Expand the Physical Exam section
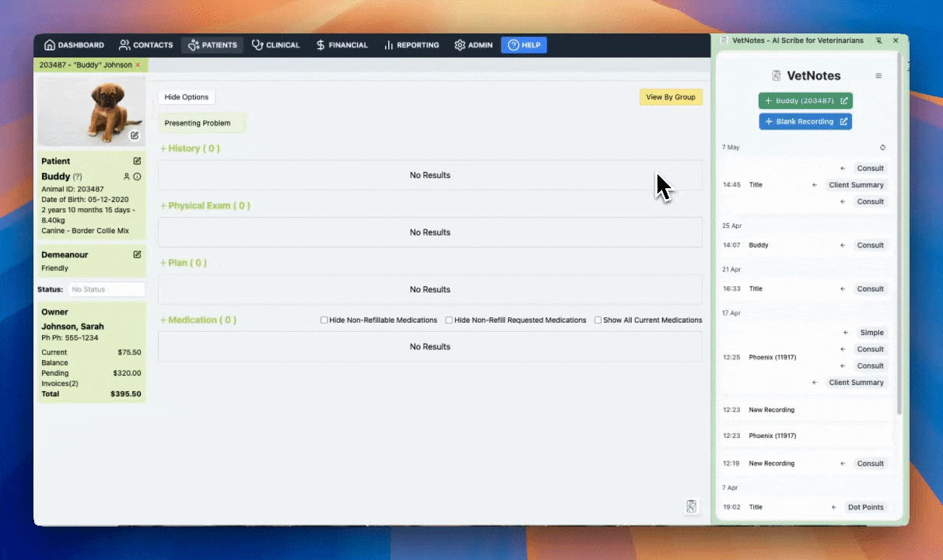This screenshot has width=943, height=560. (205, 206)
